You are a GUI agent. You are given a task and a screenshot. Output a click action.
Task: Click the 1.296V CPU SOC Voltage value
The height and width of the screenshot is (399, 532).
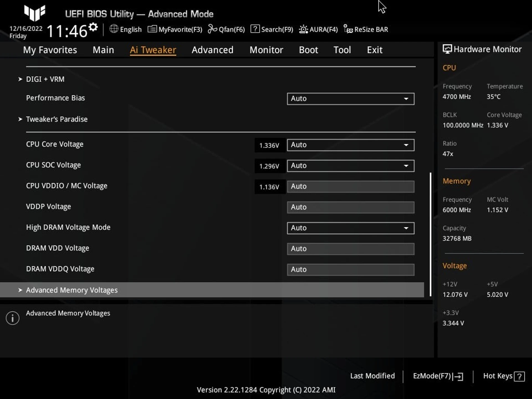click(269, 166)
